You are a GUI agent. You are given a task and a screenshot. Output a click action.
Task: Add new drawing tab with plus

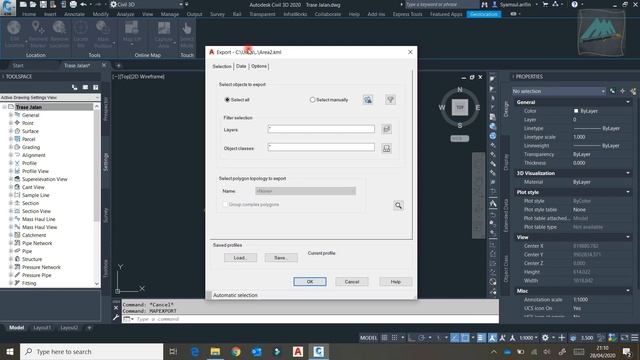(118, 65)
